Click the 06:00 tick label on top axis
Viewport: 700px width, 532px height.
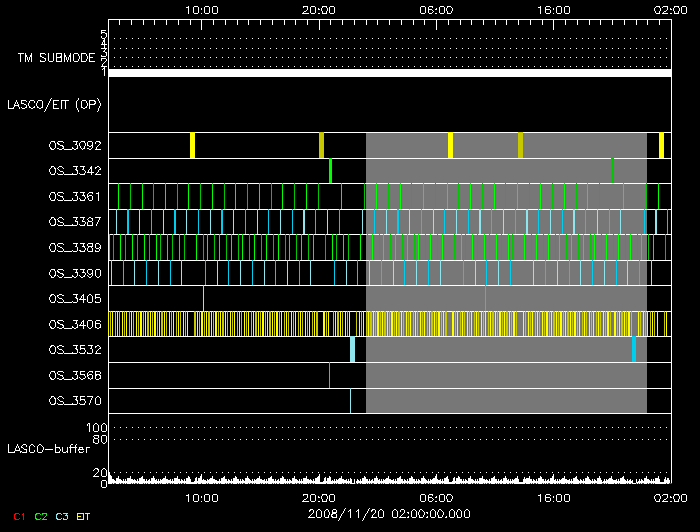(x=437, y=8)
